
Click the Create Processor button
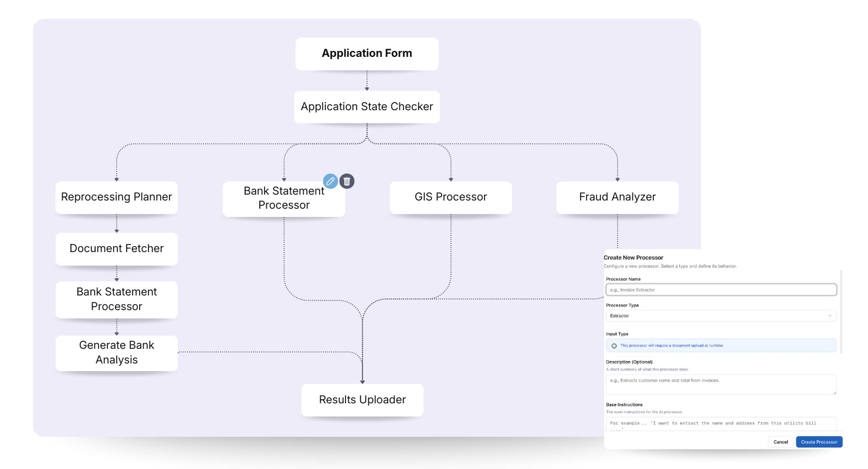coord(819,442)
